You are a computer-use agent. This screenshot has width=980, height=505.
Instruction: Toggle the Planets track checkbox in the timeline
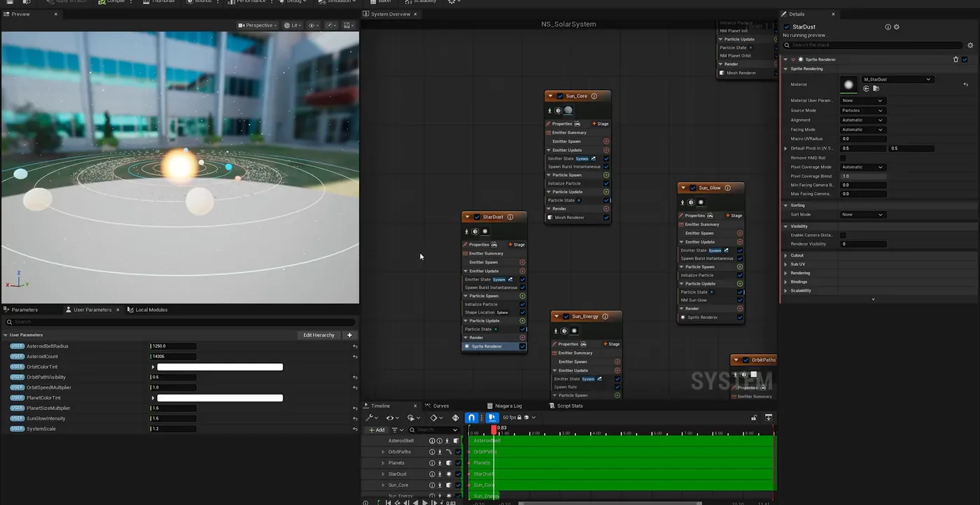[x=458, y=463]
